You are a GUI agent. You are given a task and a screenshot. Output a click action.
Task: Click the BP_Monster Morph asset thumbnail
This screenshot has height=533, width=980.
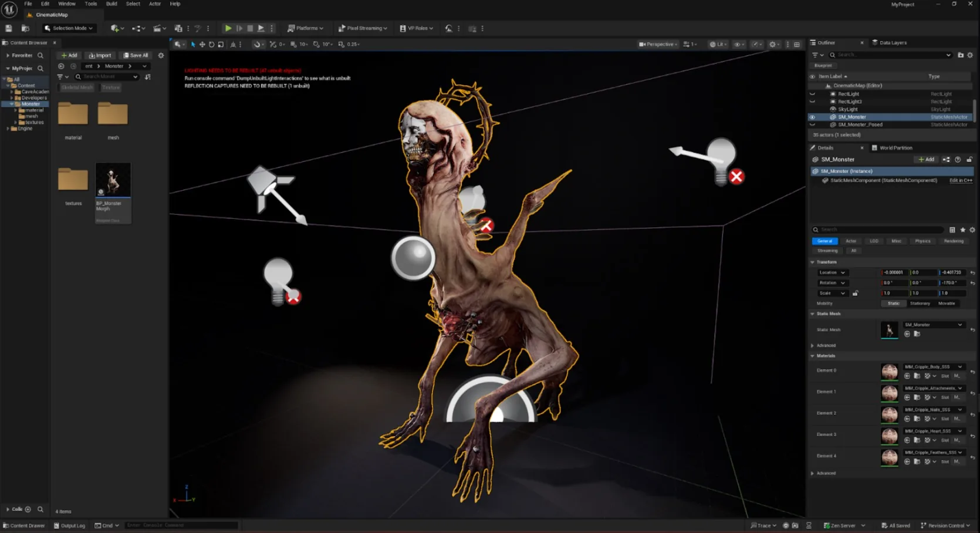pyautogui.click(x=113, y=180)
